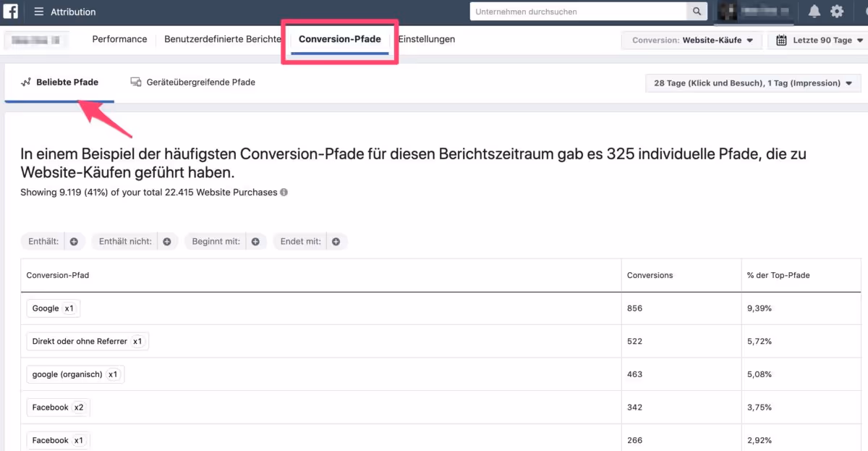
Task: Click the 'Enthält:' filter label
Action: tap(43, 242)
